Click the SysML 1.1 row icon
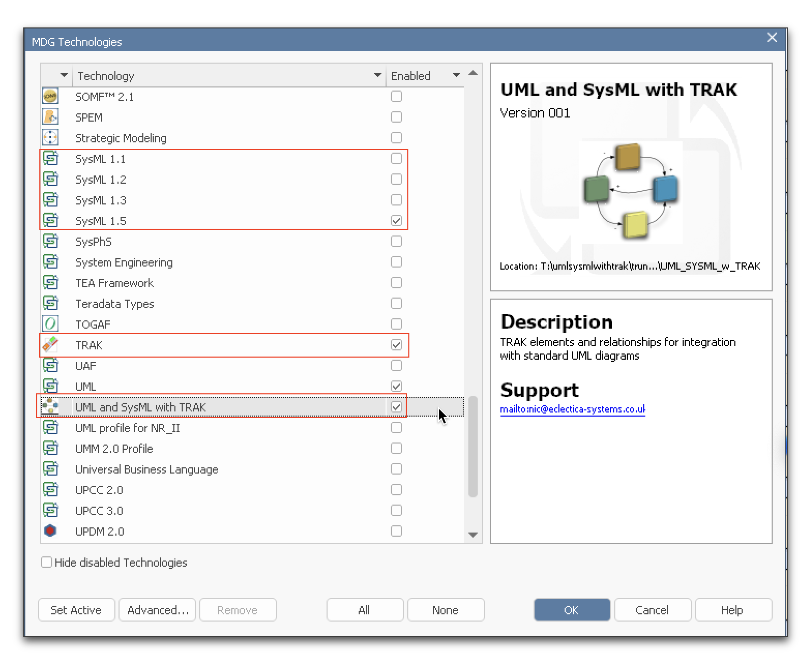 point(50,158)
